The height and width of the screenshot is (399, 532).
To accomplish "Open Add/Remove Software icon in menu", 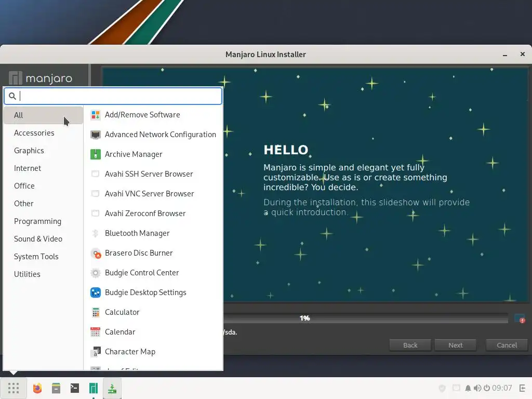I will click(x=96, y=115).
